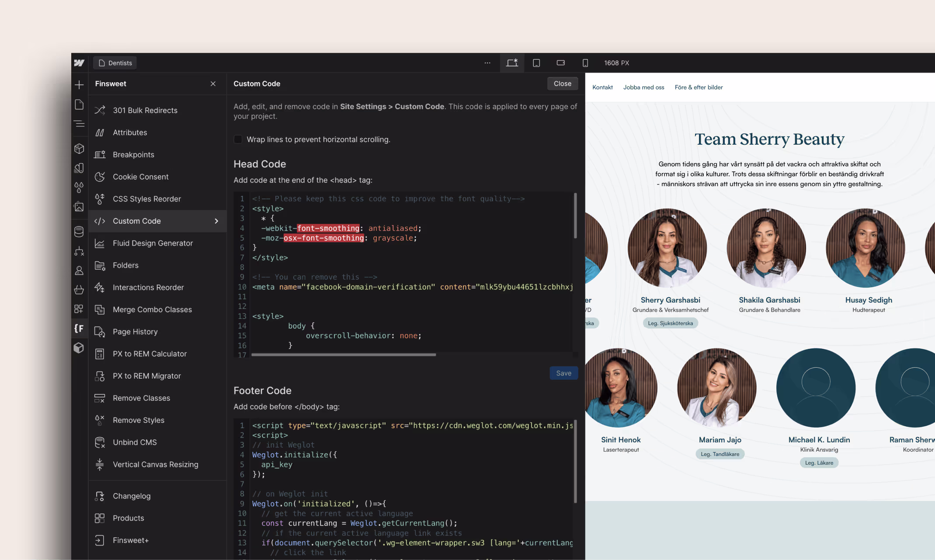This screenshot has width=935, height=560.
Task: Open the Finsweet extension sidebar icon
Action: [x=79, y=328]
